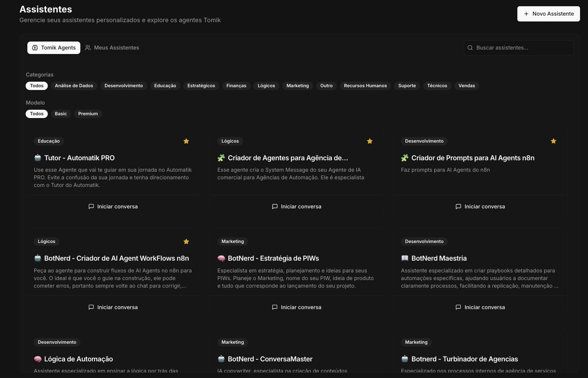Filter by Análise de Dados category
Viewport: 588px width, 378px height.
pyautogui.click(x=74, y=86)
